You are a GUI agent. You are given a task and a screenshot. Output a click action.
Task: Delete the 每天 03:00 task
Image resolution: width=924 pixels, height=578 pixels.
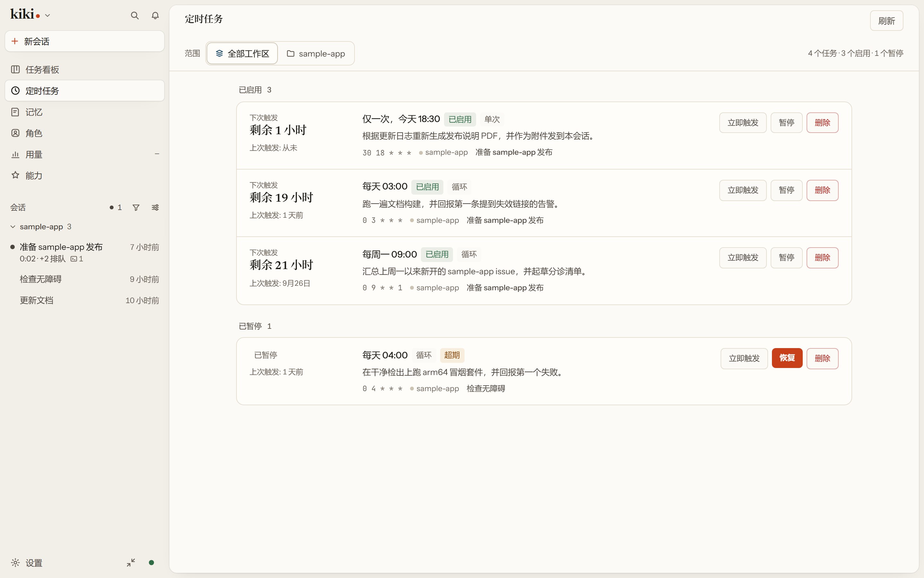[822, 190]
